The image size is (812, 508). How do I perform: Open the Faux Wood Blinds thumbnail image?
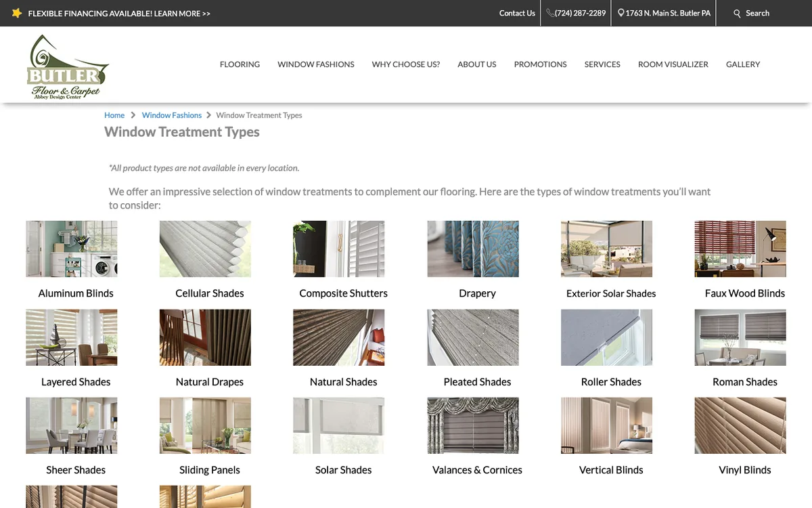click(740, 249)
